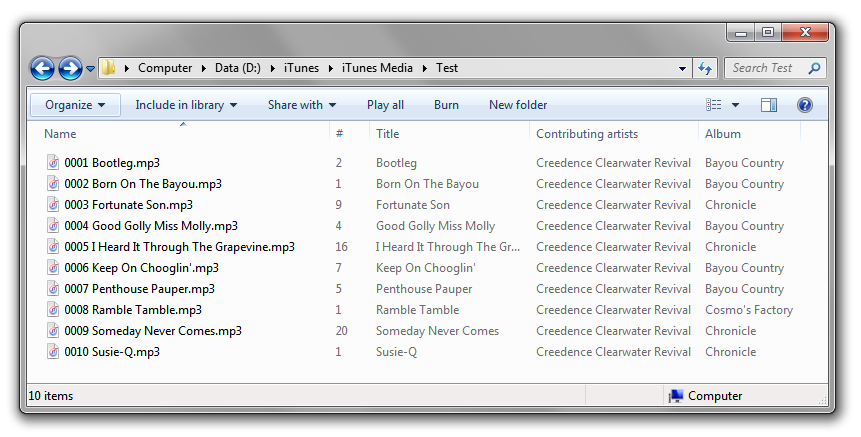861x437 pixels.
Task: Click the Cosmo's Factory album cell
Action: 749,310
